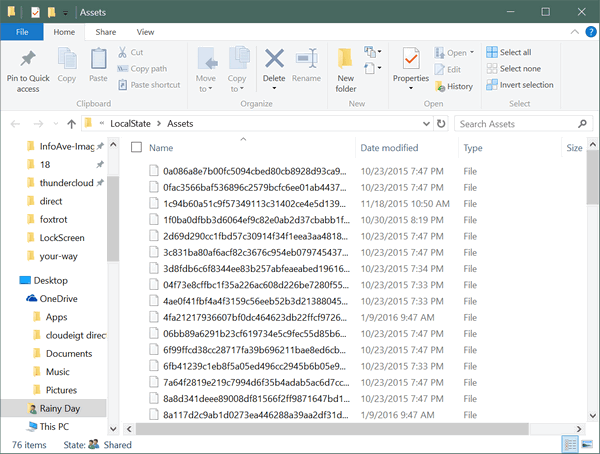The height and width of the screenshot is (454, 600).
Task: Click Select all
Action: coord(509,52)
